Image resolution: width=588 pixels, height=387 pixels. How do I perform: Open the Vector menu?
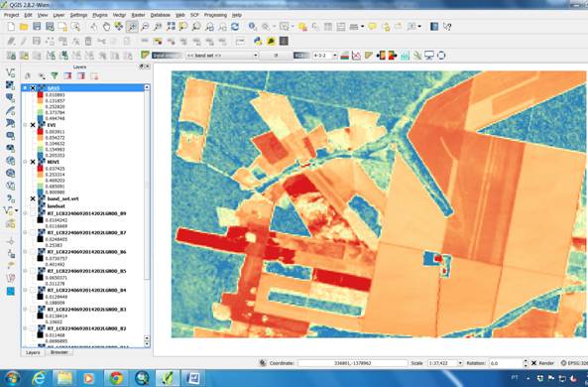point(119,15)
